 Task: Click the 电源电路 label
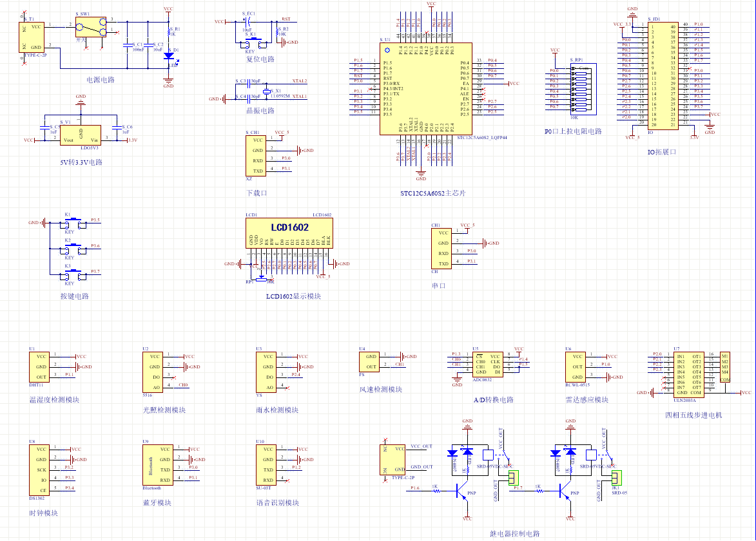tap(101, 80)
